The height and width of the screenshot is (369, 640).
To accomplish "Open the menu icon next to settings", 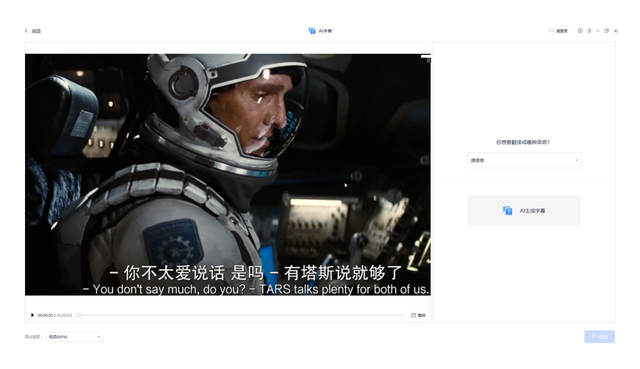I will coord(589,31).
